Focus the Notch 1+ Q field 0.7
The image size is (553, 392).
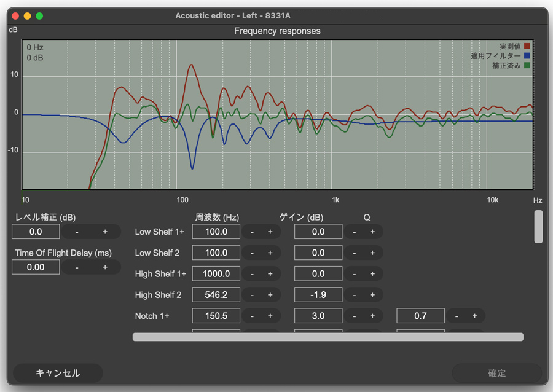coord(420,316)
